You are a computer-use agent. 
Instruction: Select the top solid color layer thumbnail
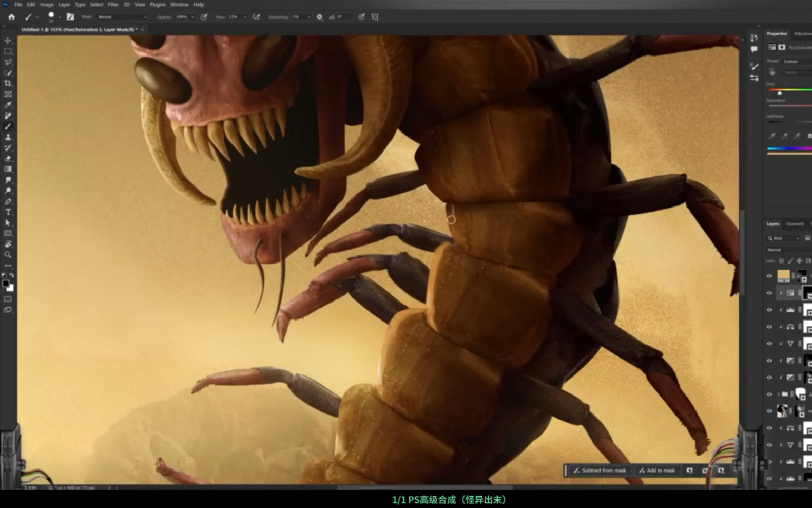point(783,276)
